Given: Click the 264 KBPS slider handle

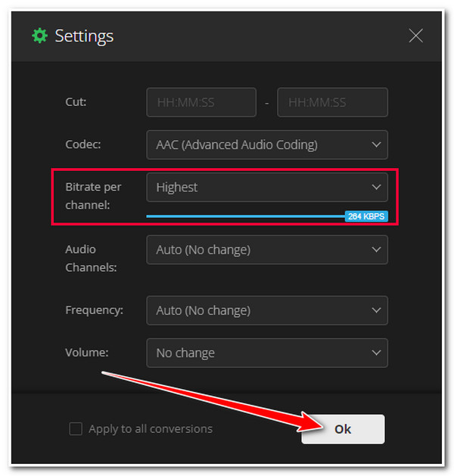Looking at the screenshot, I should click(366, 216).
